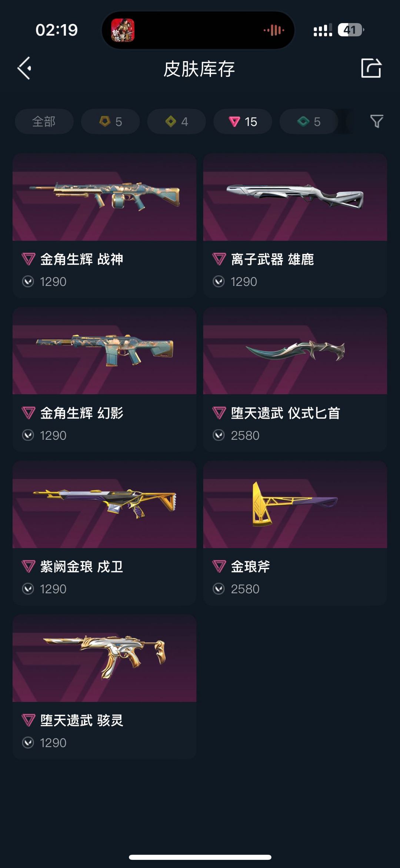400x868 pixels.
Task: Open the 堕天遗武 骇灵 skin image
Action: coord(104,658)
